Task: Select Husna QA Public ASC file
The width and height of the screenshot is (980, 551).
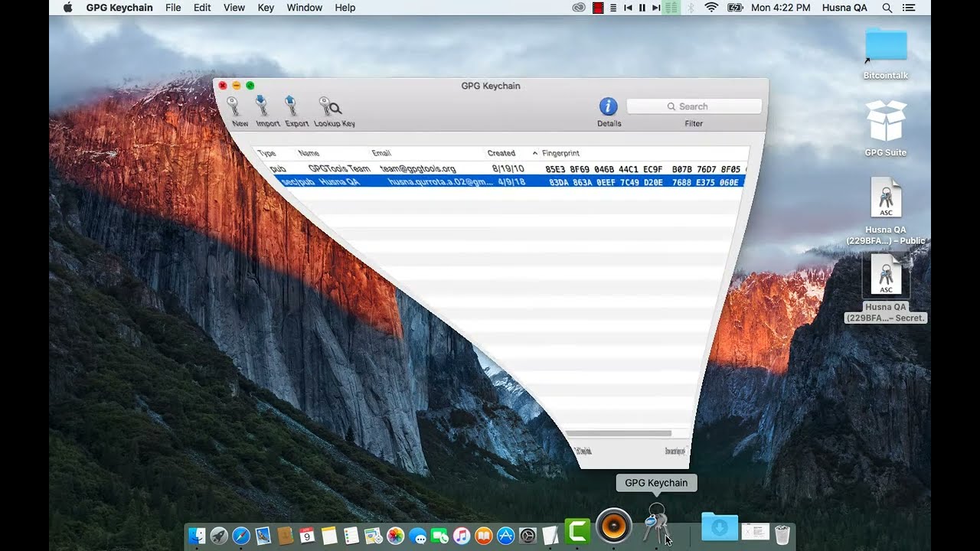Action: pos(886,197)
